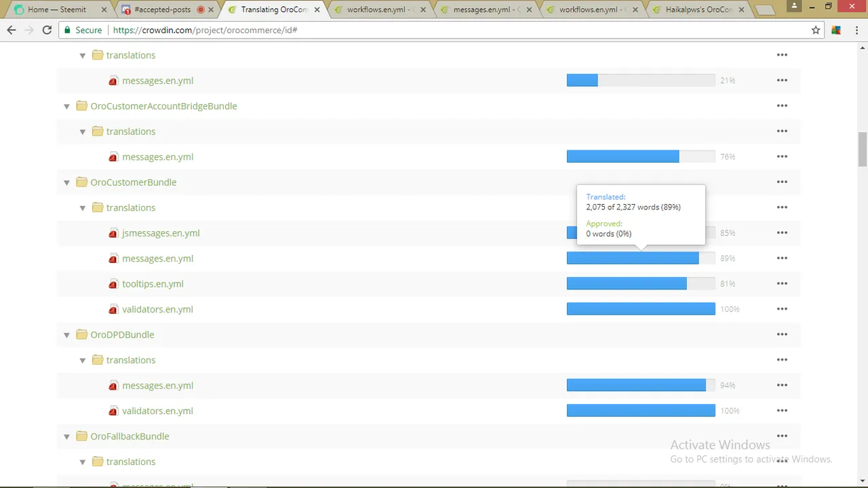Switch to the messages.en.yml browser tab
This screenshot has height=488, width=868.
click(x=484, y=9)
